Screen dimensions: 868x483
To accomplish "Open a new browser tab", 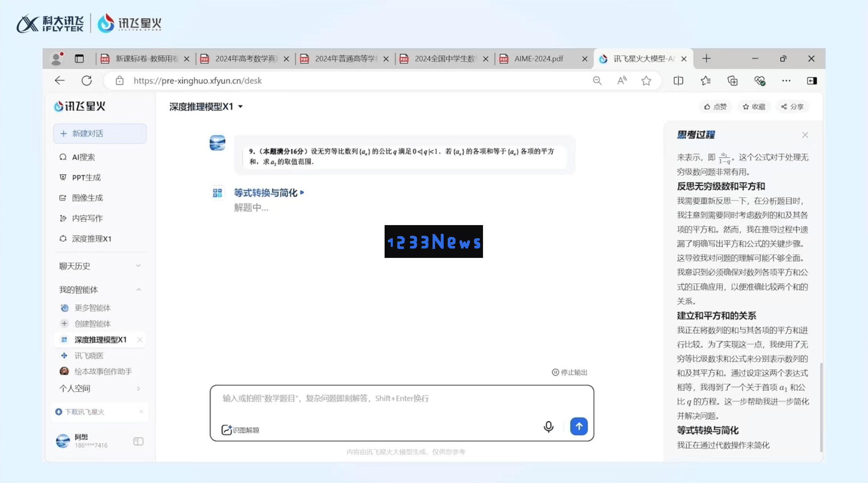I will point(706,59).
